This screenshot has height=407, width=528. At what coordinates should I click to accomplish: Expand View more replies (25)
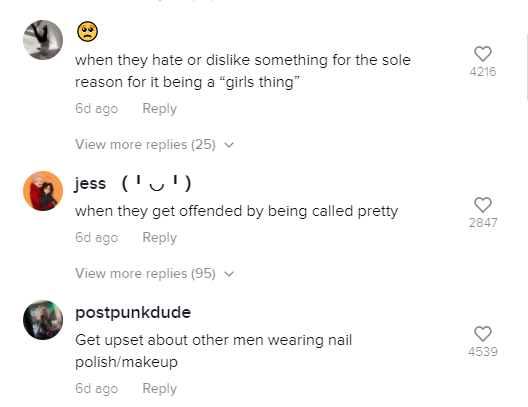(x=154, y=144)
